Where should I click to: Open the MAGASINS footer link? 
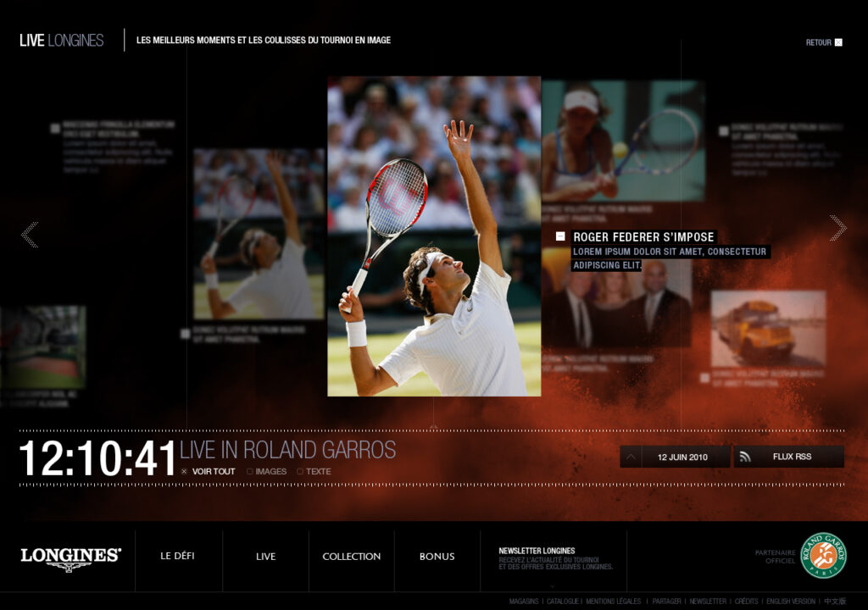(524, 602)
